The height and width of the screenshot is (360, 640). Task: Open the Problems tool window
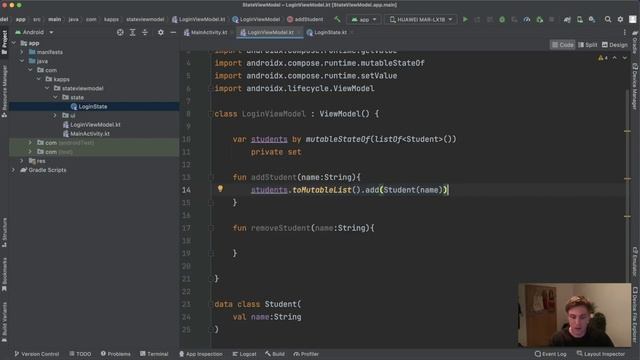(x=116, y=354)
